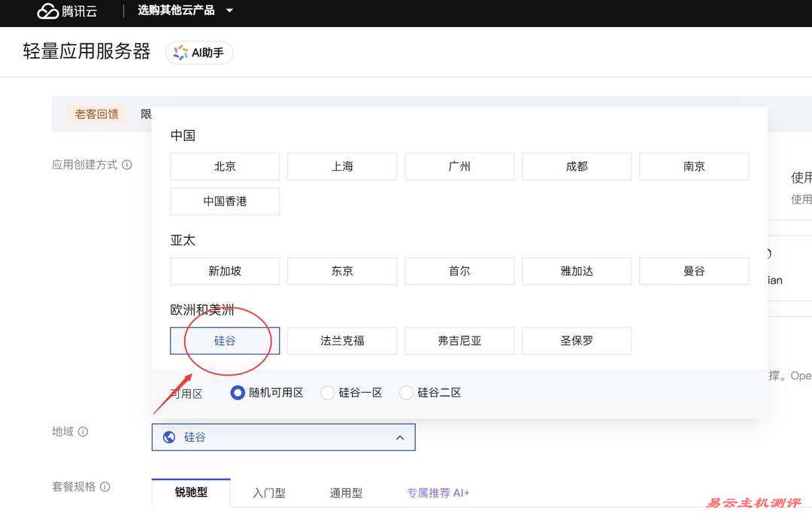The image size is (812, 517).
Task: Select 上海 region
Action: 342,166
